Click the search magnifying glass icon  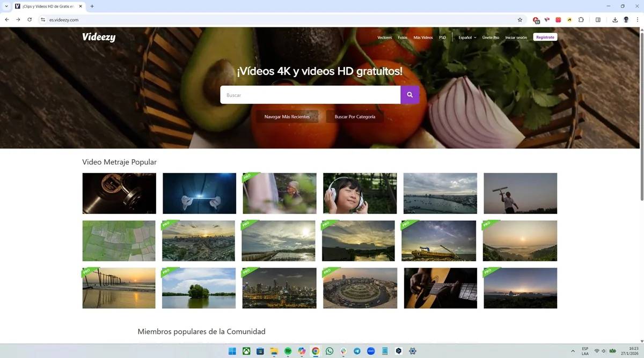(x=409, y=94)
